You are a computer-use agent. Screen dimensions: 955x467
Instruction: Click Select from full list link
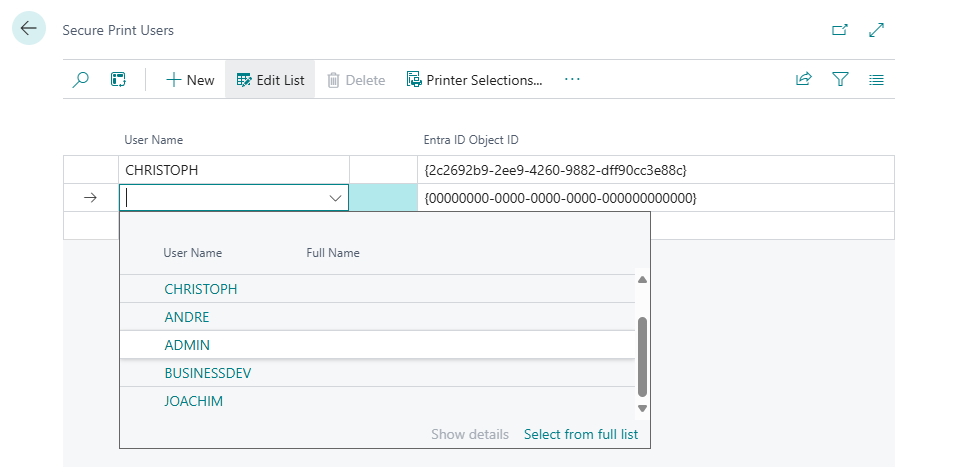[581, 434]
